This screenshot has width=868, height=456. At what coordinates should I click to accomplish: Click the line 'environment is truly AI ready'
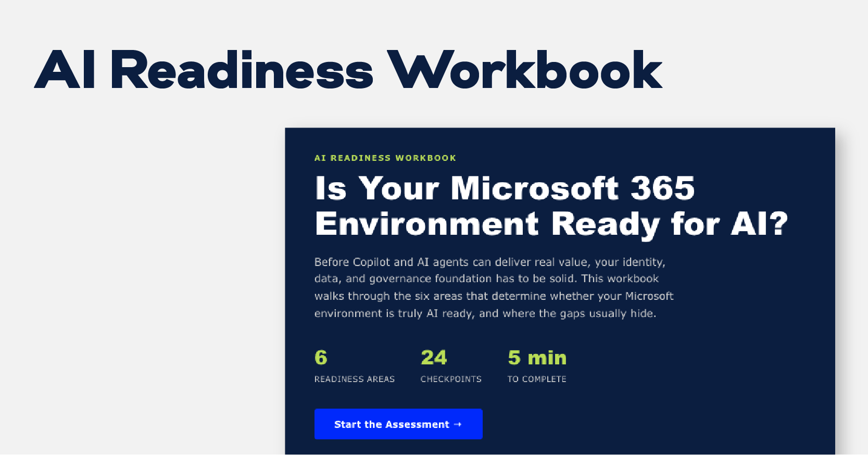[x=485, y=313]
